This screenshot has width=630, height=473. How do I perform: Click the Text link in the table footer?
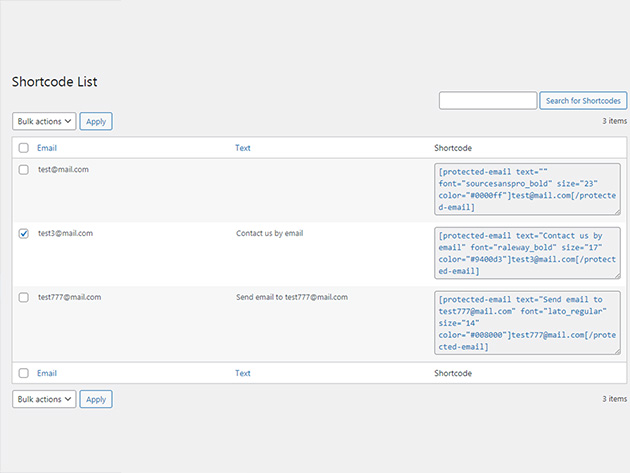tap(243, 373)
